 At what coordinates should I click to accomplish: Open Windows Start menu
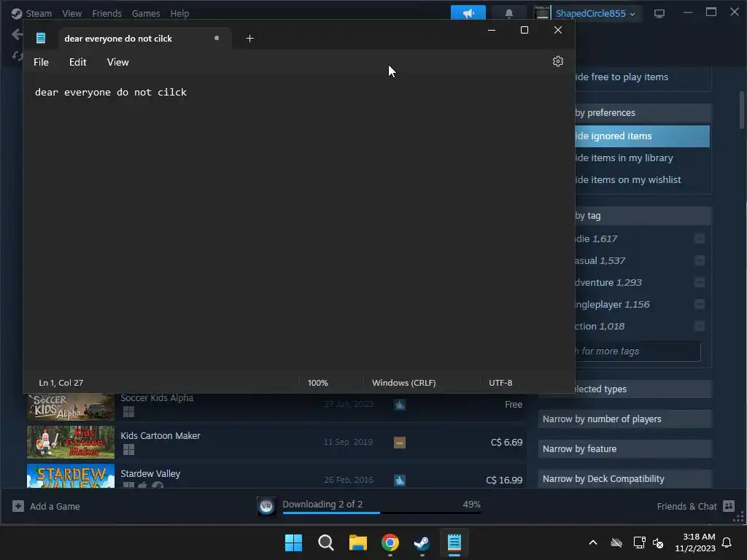[293, 542]
